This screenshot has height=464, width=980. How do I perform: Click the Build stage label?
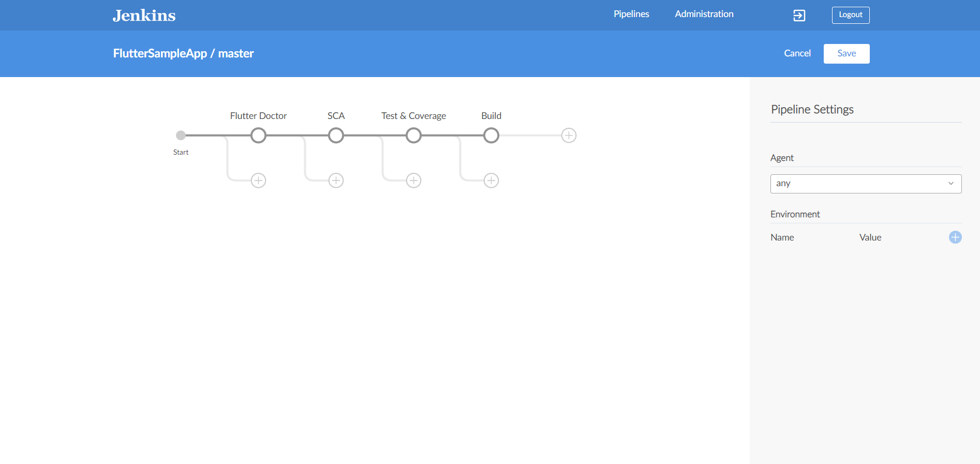tap(491, 116)
